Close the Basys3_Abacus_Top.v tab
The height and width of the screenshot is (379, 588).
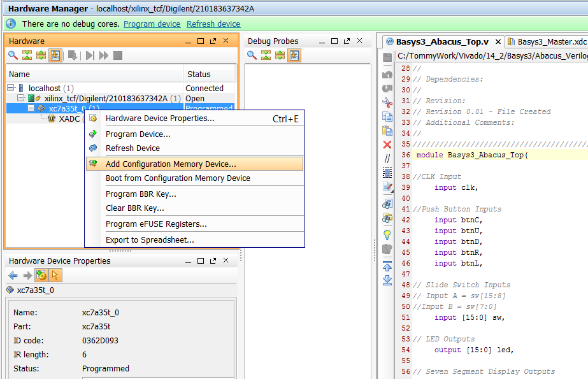[x=498, y=41]
